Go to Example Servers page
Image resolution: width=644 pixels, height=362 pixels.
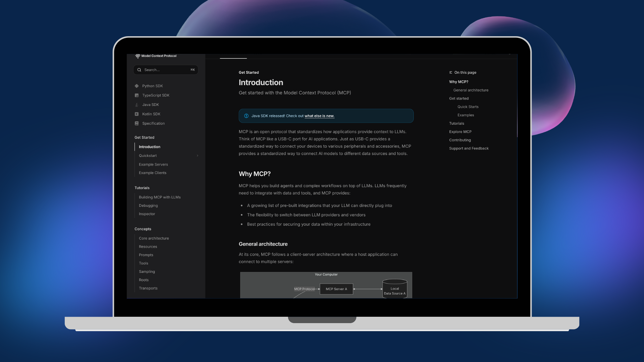[x=153, y=165]
